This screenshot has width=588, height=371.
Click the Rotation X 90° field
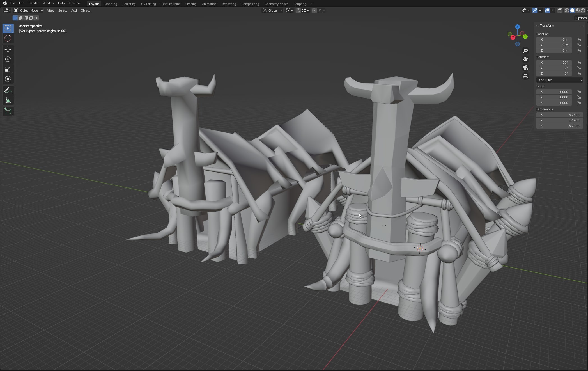(x=554, y=63)
